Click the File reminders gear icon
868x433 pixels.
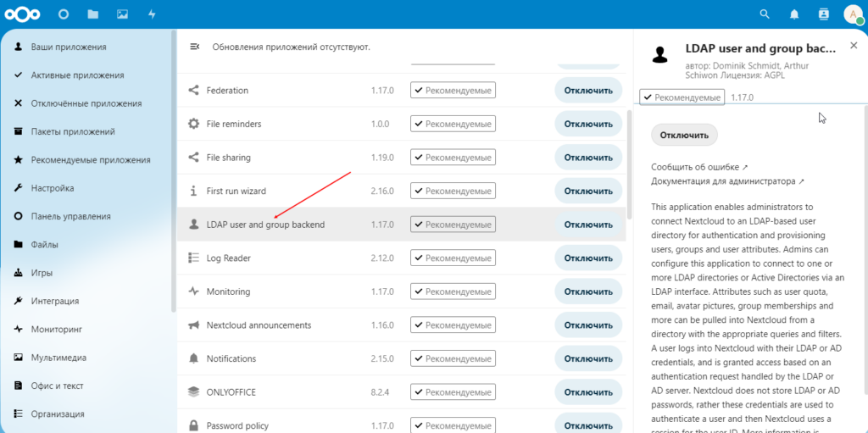tap(193, 124)
